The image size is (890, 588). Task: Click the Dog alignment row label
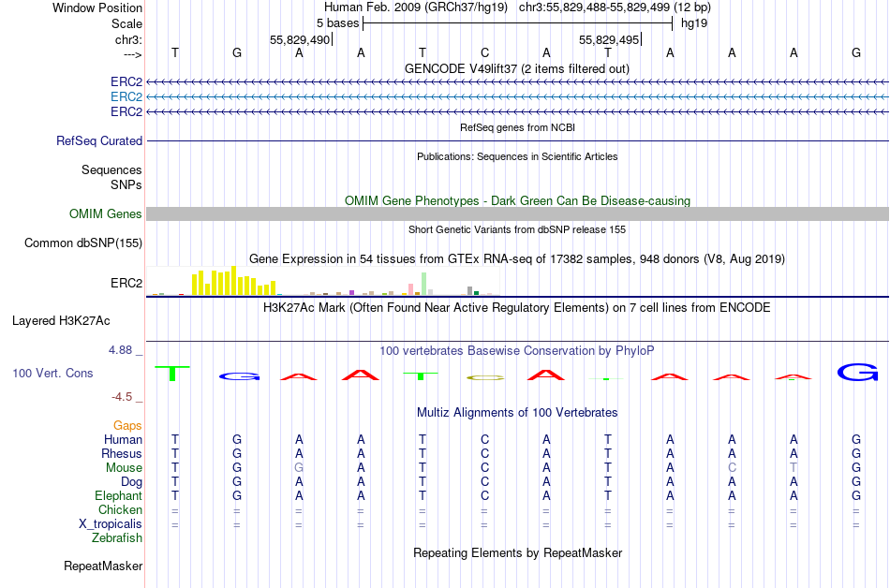(131, 482)
